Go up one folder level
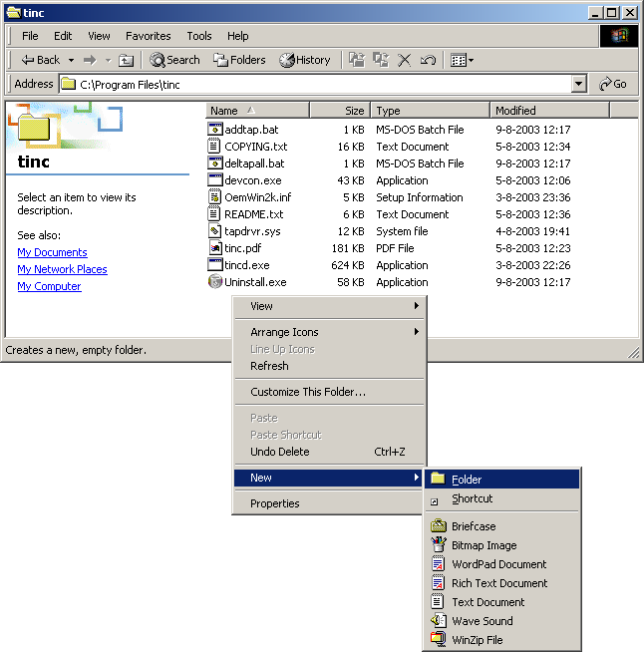Image resolution: width=644 pixels, height=652 pixels. (x=126, y=60)
